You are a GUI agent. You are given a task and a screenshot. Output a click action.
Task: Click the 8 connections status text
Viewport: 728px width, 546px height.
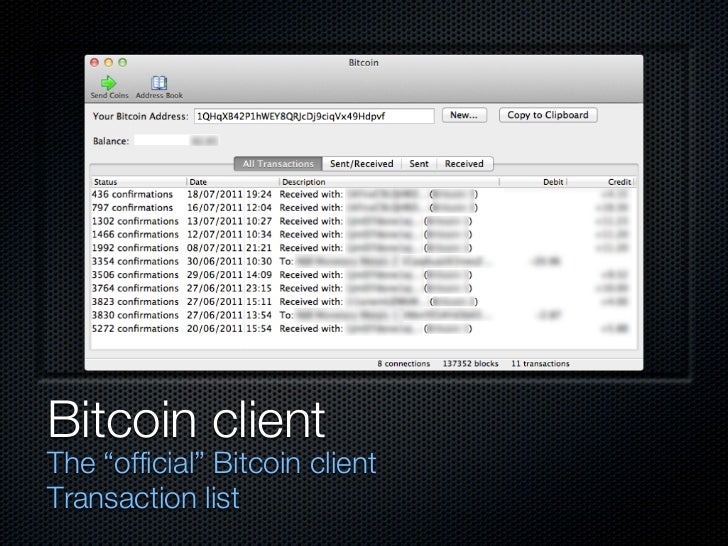coord(403,364)
